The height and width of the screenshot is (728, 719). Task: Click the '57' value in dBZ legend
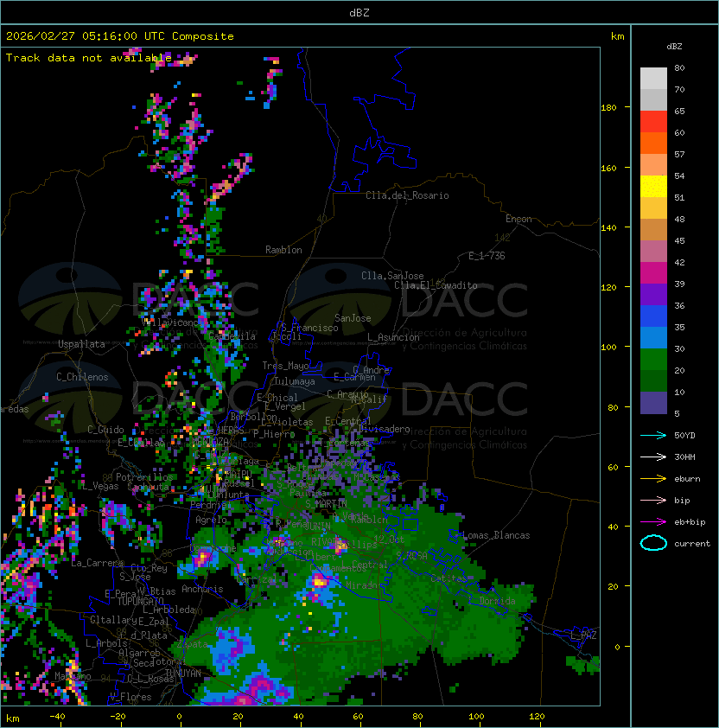pos(679,155)
